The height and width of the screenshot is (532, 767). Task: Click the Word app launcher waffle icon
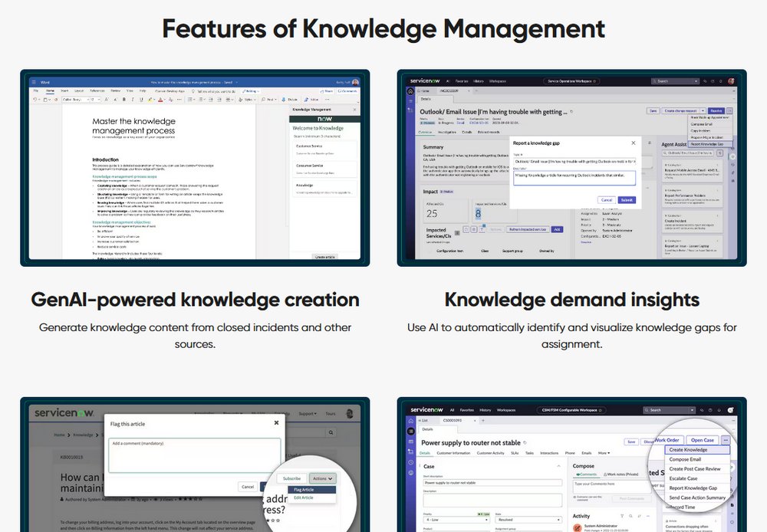coord(34,82)
